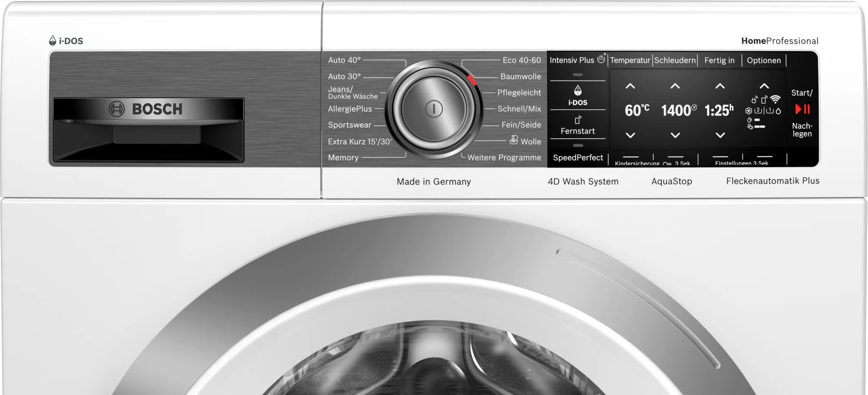Tap the Nachlegen reload label
This screenshot has height=395, width=868.
pos(802,130)
